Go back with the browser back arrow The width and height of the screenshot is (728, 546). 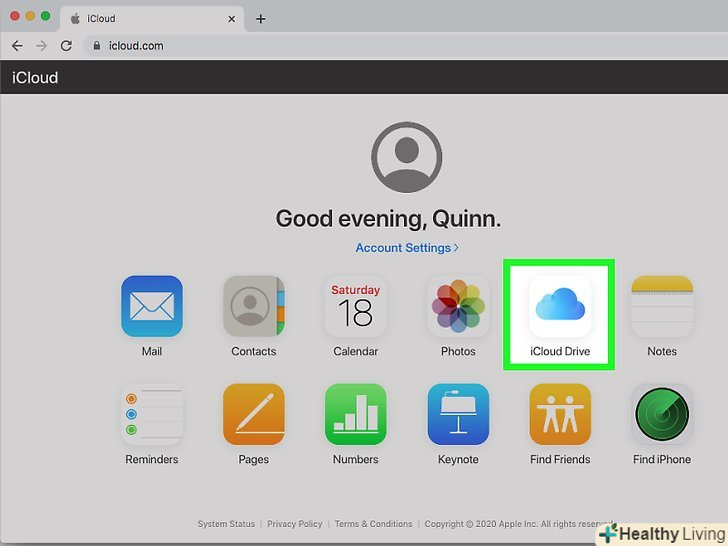click(17, 46)
